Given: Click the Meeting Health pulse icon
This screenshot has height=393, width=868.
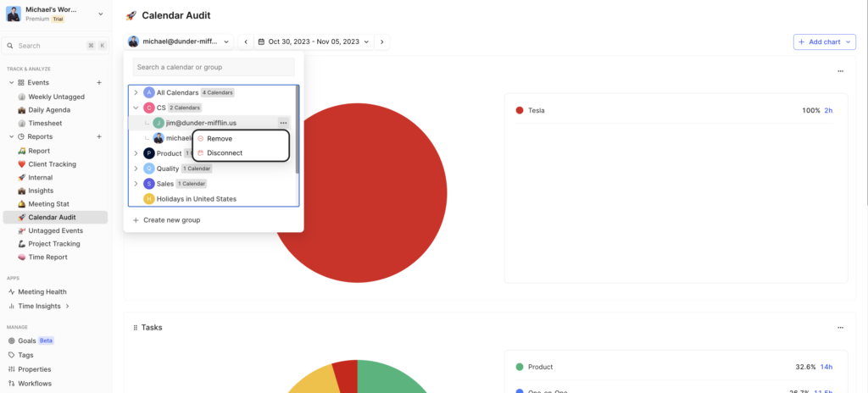Looking at the screenshot, I should (x=12, y=291).
